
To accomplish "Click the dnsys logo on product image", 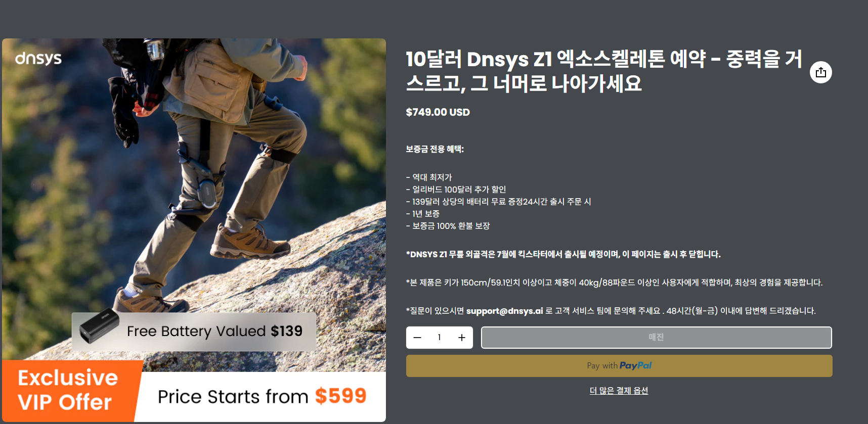I will click(38, 59).
